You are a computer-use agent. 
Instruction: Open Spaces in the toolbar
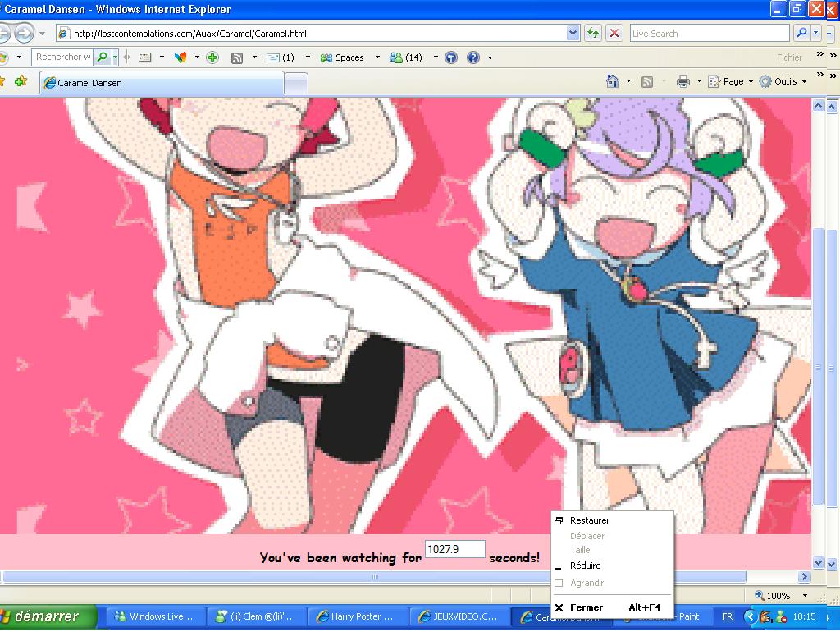pos(342,57)
